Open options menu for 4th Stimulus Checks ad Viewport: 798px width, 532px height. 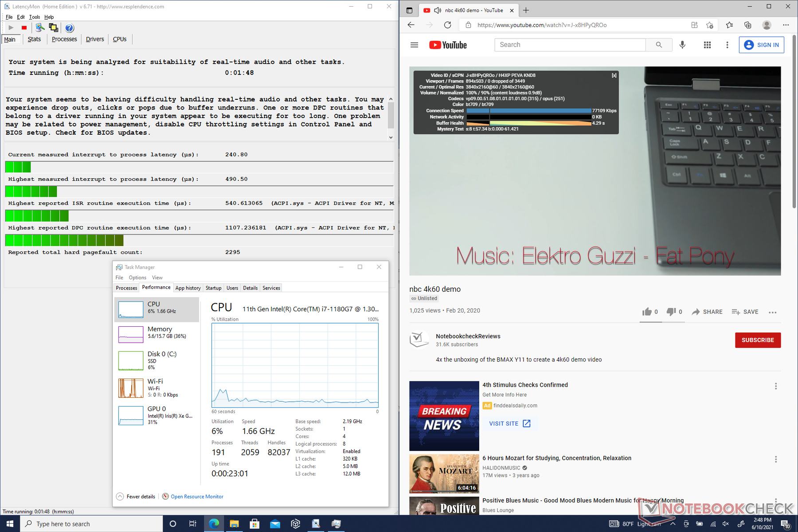click(776, 386)
